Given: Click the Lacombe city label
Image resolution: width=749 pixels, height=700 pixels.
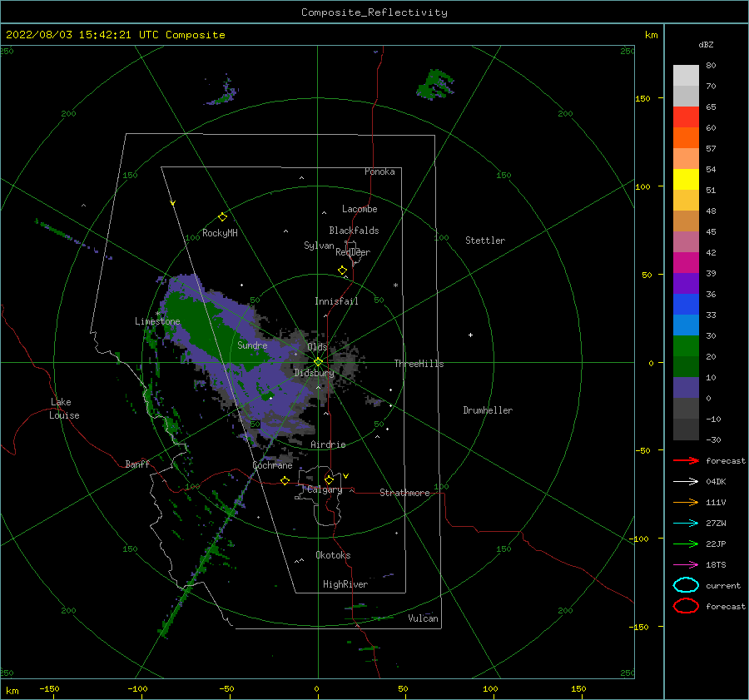Looking at the screenshot, I should 360,209.
